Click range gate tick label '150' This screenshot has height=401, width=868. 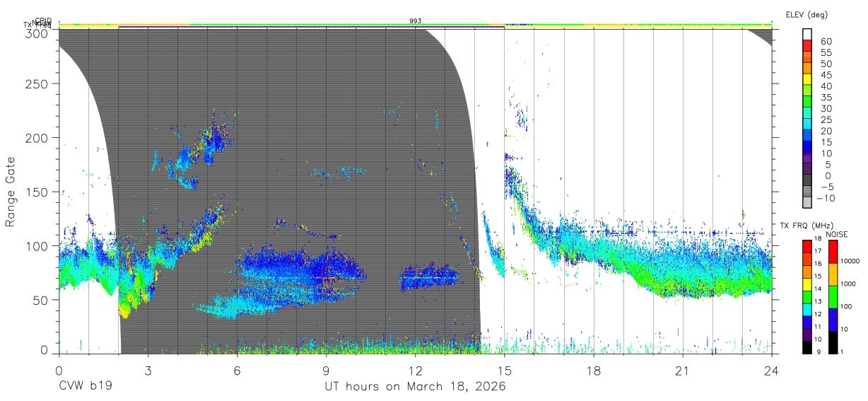click(37, 192)
